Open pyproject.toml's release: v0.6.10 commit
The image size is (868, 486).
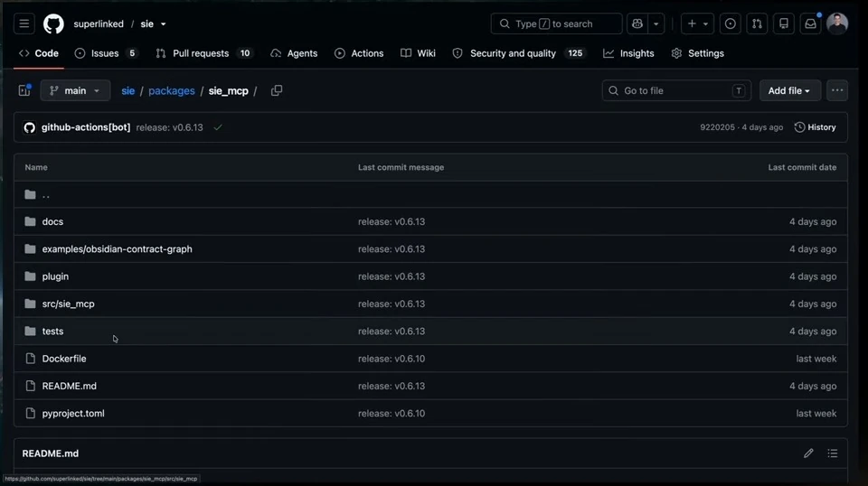[x=392, y=413]
